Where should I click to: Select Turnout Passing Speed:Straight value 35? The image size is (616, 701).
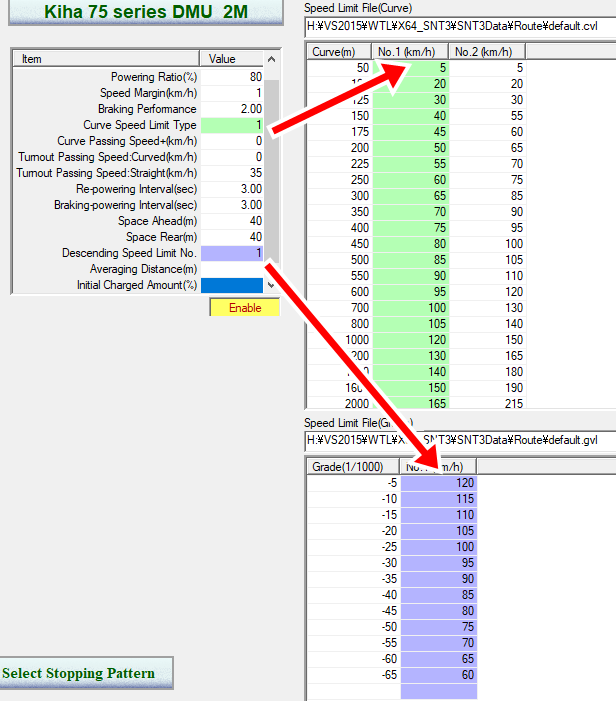click(232, 173)
